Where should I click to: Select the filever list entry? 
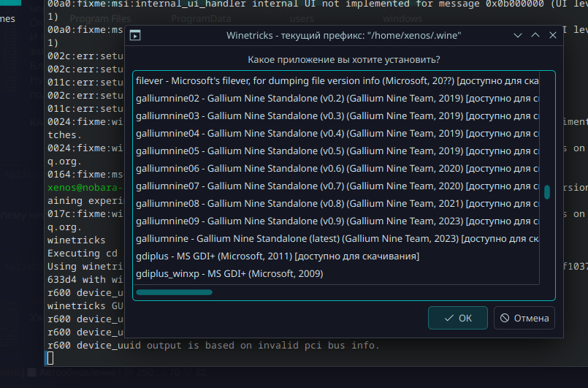(x=337, y=80)
